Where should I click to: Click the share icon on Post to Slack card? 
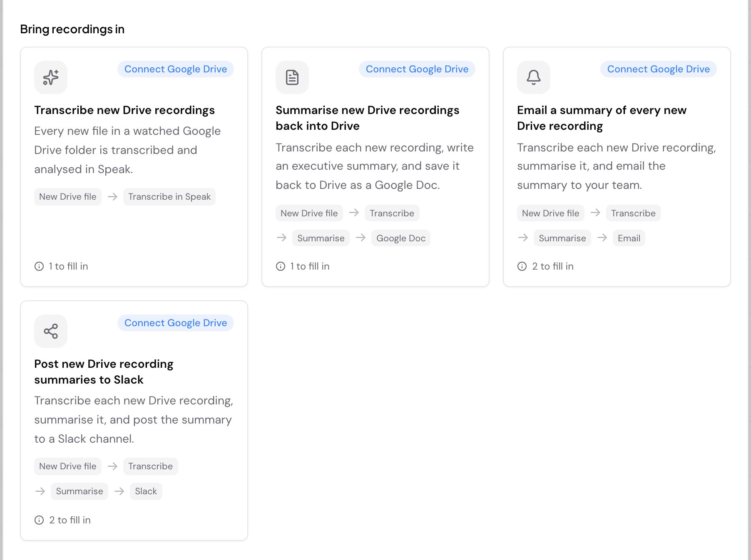click(x=51, y=331)
